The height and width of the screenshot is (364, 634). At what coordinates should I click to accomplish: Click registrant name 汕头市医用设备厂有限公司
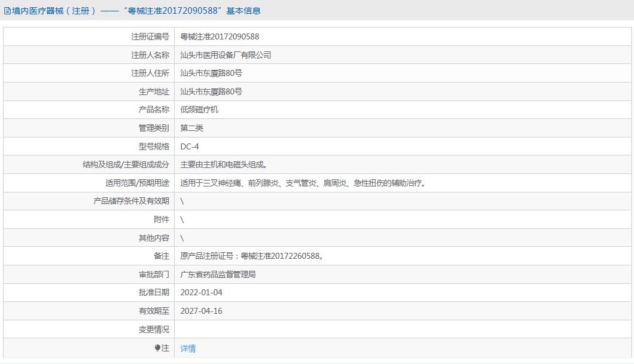[225, 55]
